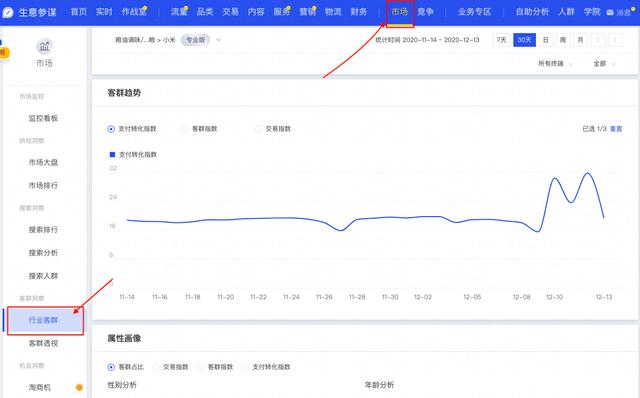Open the 实时 top menu

click(104, 12)
